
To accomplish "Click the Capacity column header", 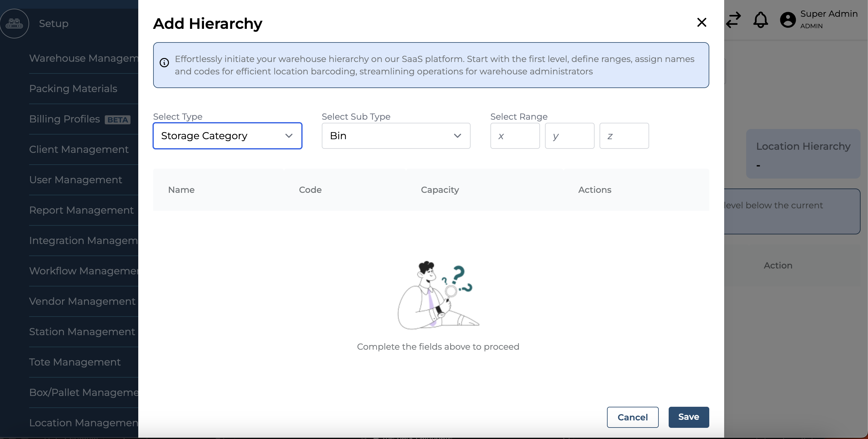I will click(x=439, y=190).
